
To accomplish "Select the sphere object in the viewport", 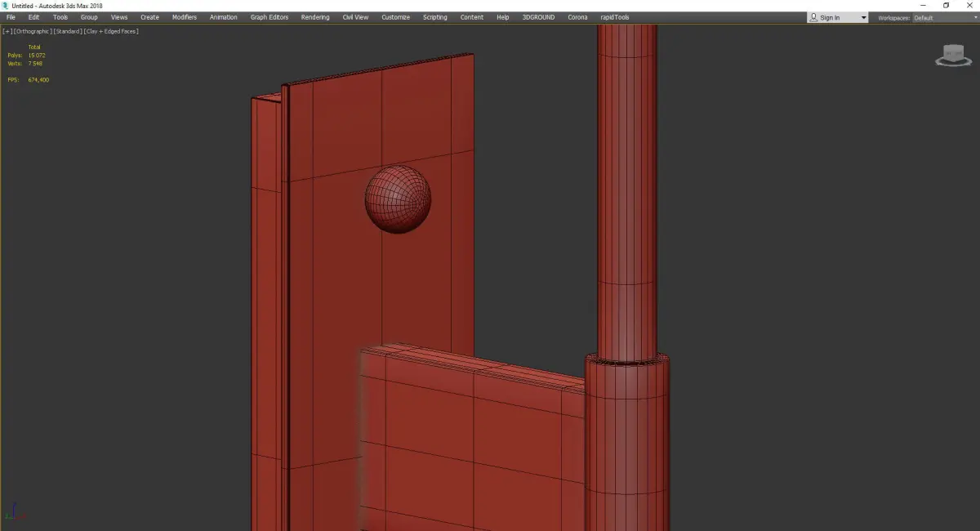I will pos(398,199).
